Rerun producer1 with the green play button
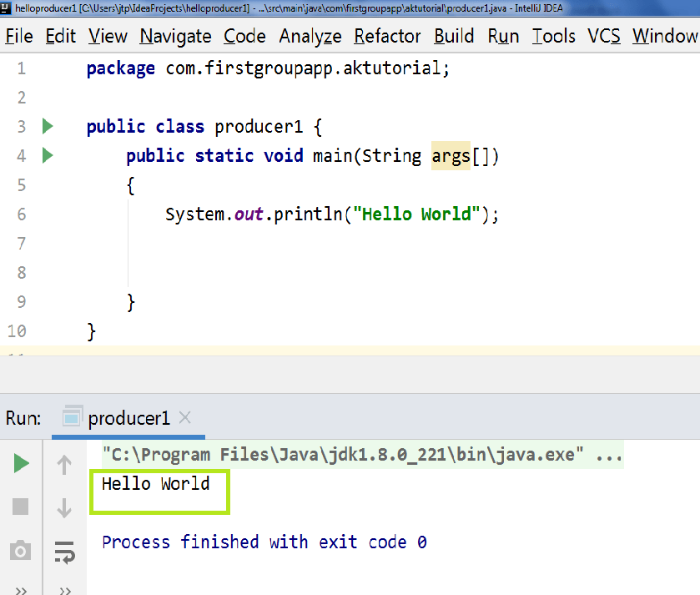Image resolution: width=700 pixels, height=595 pixels. click(x=21, y=463)
